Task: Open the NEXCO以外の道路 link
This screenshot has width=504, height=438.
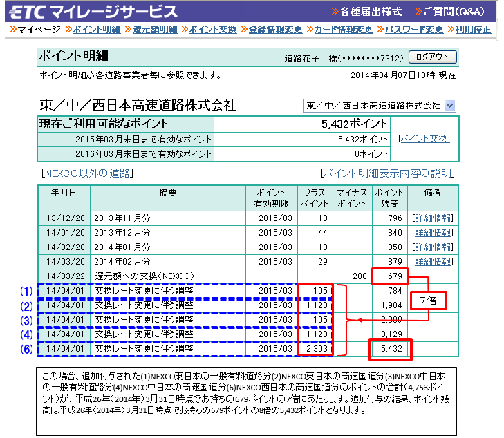Action: click(87, 173)
